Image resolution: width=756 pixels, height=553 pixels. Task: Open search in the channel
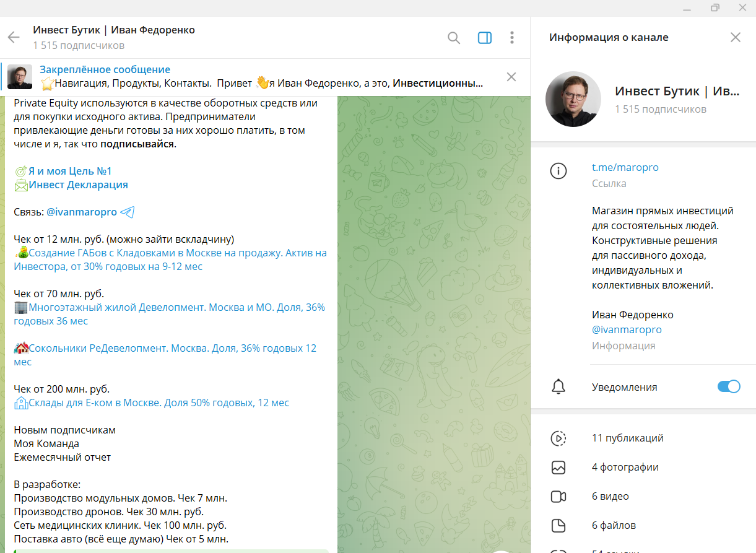[454, 38]
